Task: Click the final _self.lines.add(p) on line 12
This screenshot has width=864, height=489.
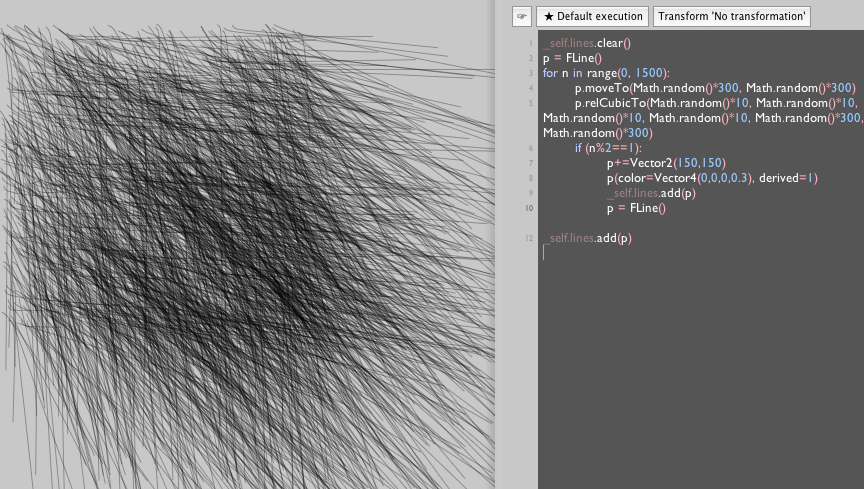Action: coord(588,238)
